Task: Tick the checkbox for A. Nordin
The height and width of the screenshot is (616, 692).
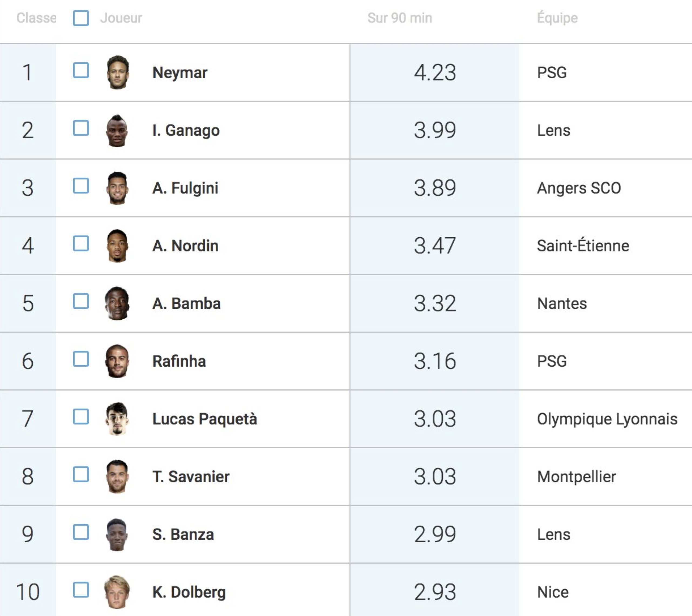Action: (x=81, y=243)
